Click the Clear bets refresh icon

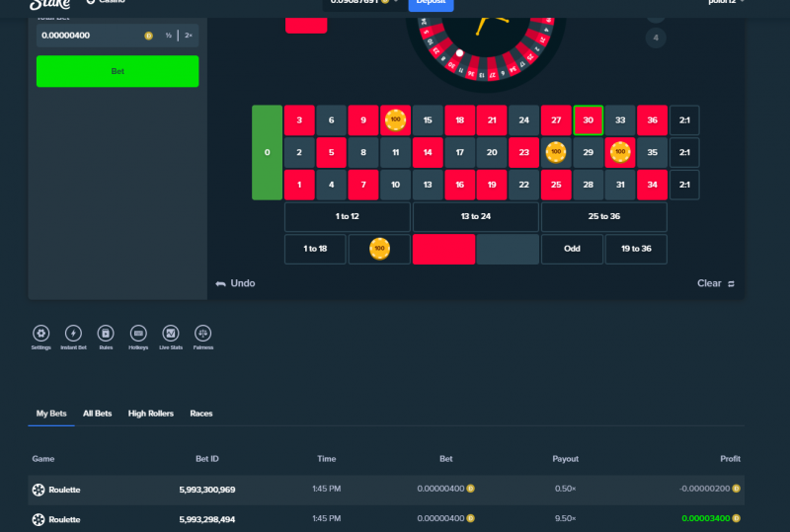[x=731, y=283]
